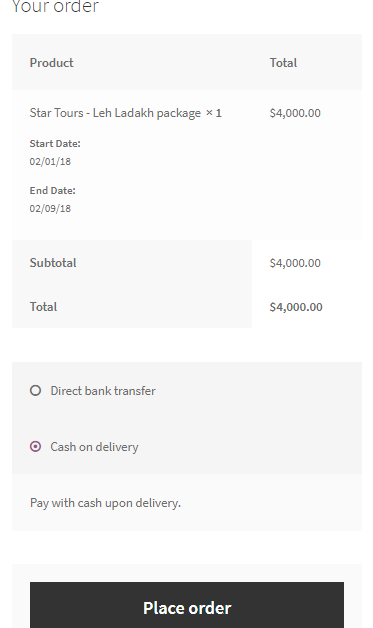373x628 pixels.
Task: Click the Start Date: label
Action: tap(55, 143)
